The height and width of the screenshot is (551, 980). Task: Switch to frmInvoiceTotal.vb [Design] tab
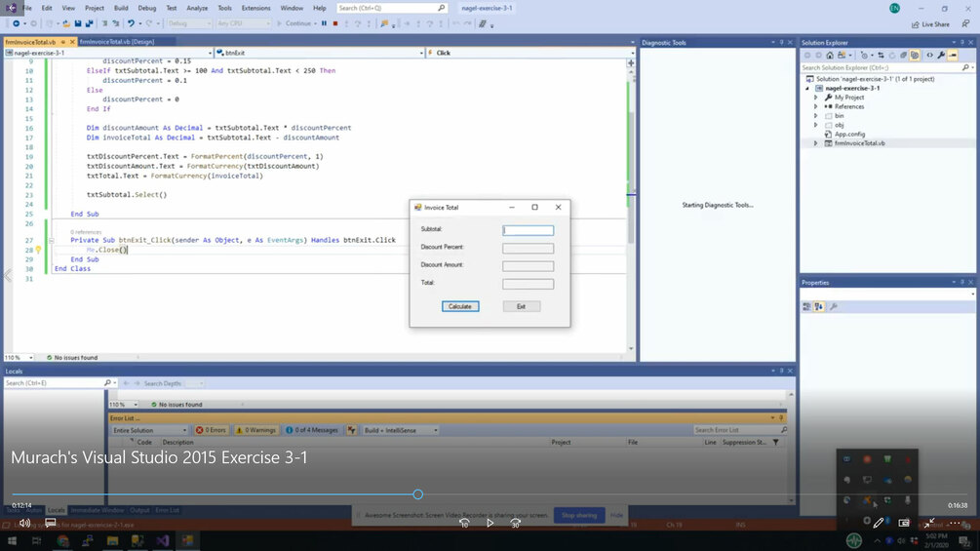click(117, 42)
